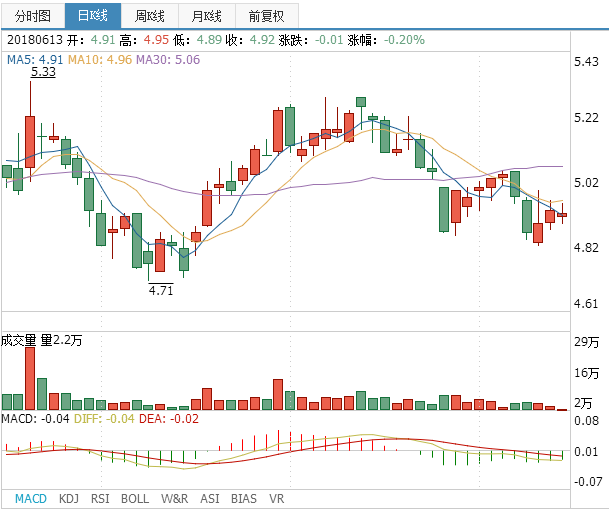The image size is (609, 514).
Task: Open the VR indicator
Action: tap(277, 498)
